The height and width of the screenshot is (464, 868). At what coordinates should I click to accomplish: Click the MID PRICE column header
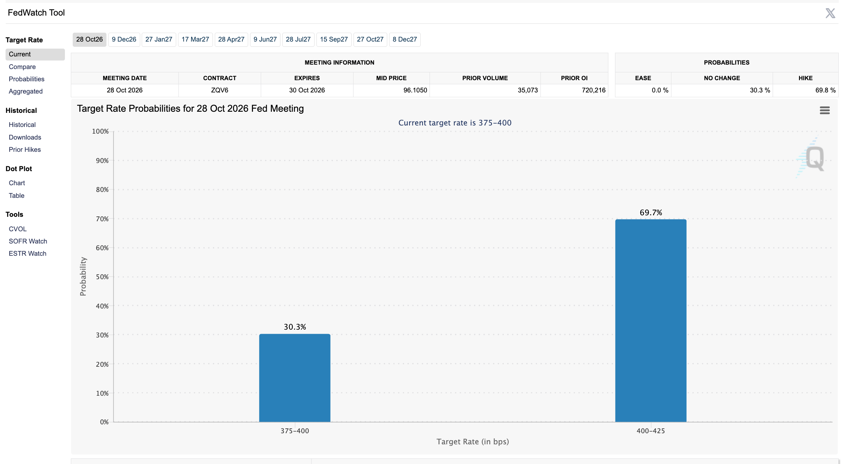[x=391, y=78]
